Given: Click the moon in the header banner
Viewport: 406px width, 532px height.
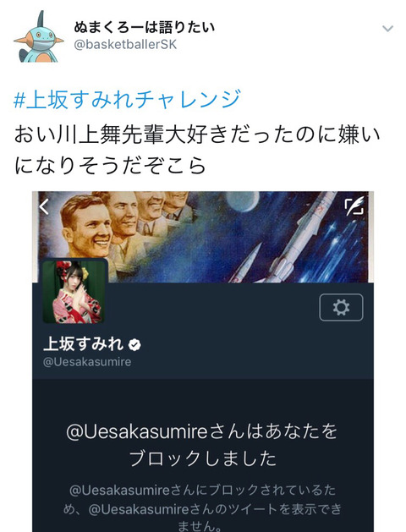Looking at the screenshot, I should [x=242, y=200].
